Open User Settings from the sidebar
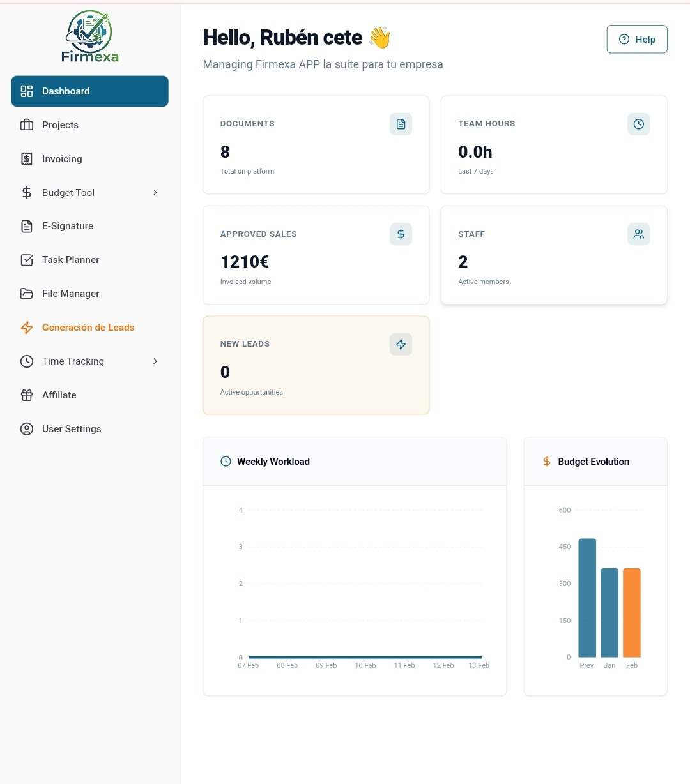The width and height of the screenshot is (690, 784). 71,428
